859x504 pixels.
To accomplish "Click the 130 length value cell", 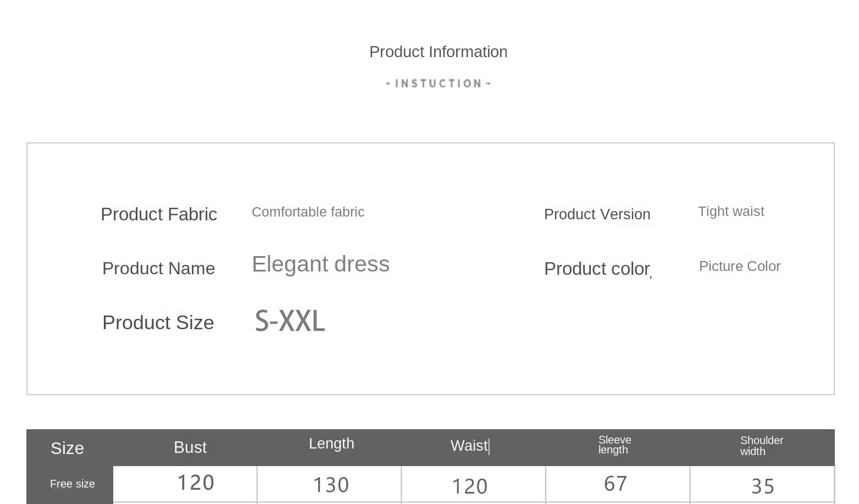I will click(x=329, y=485).
